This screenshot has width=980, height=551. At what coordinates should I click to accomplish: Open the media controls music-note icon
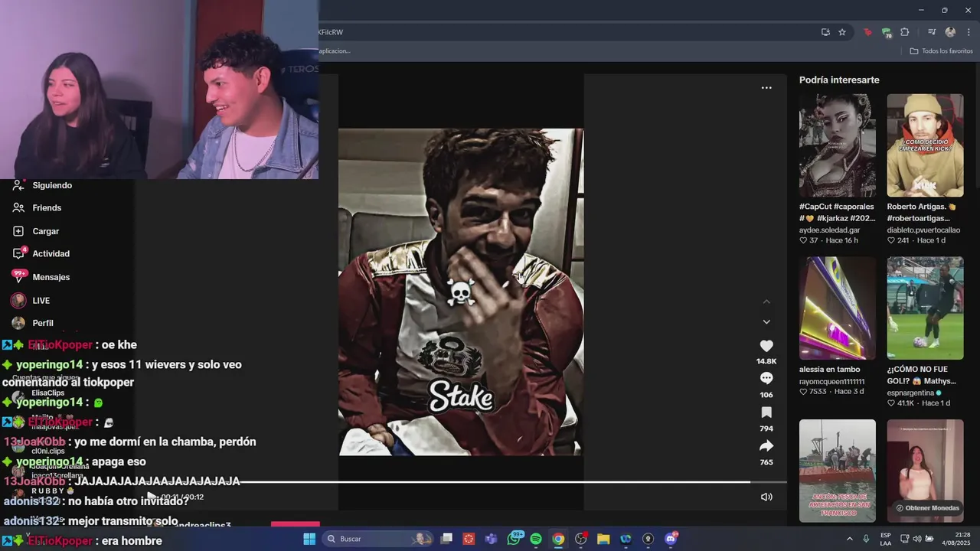point(932,32)
